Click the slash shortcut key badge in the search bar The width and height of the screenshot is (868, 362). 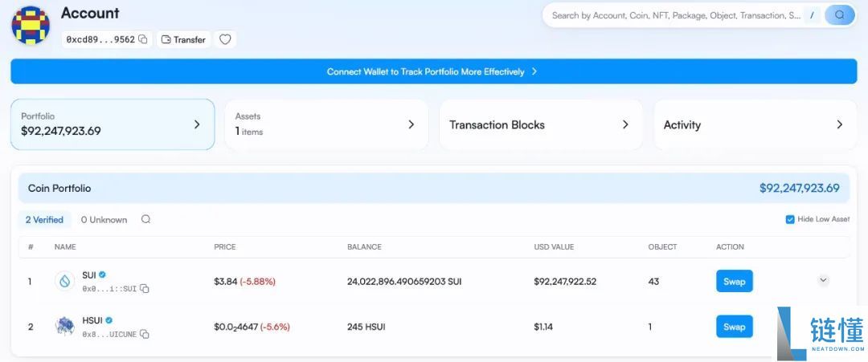[x=812, y=15]
